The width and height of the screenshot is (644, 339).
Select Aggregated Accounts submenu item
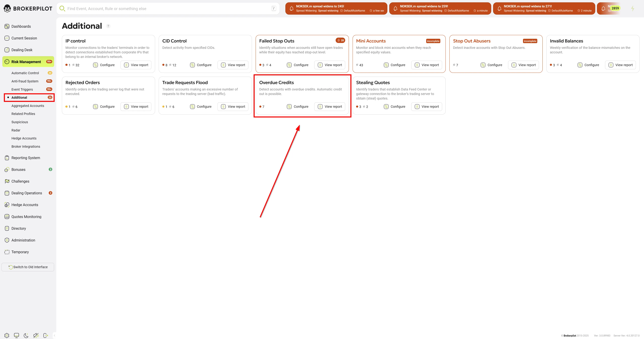(x=28, y=106)
